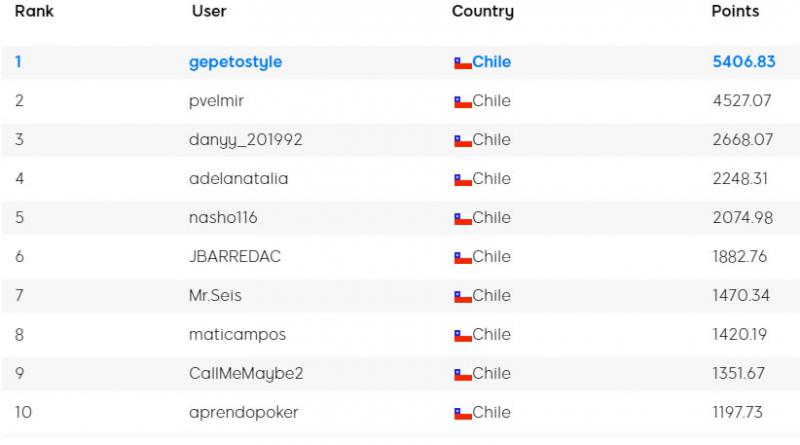800x445 pixels.
Task: Sort by the User column header
Action: tap(209, 12)
